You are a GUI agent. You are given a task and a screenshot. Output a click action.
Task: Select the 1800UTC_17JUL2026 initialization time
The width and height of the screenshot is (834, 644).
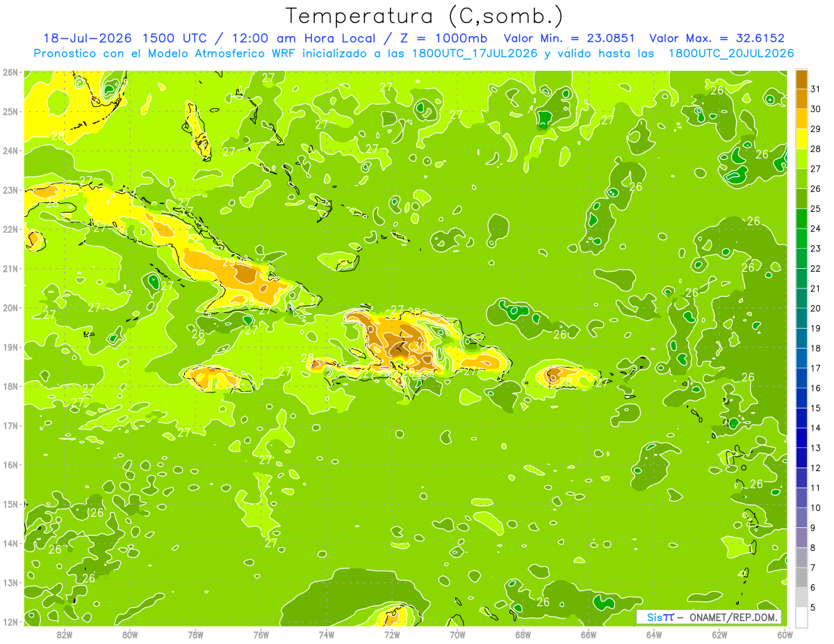click(x=475, y=53)
